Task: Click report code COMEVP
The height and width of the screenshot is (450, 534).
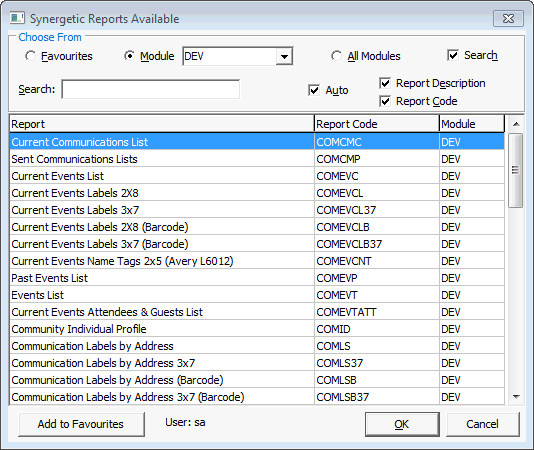Action: point(377,278)
